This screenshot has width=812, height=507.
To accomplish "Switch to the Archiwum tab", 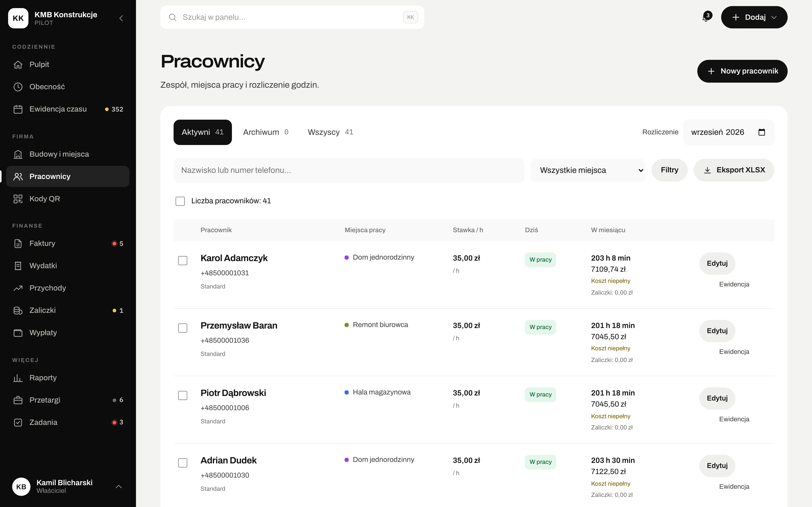I will tap(265, 132).
